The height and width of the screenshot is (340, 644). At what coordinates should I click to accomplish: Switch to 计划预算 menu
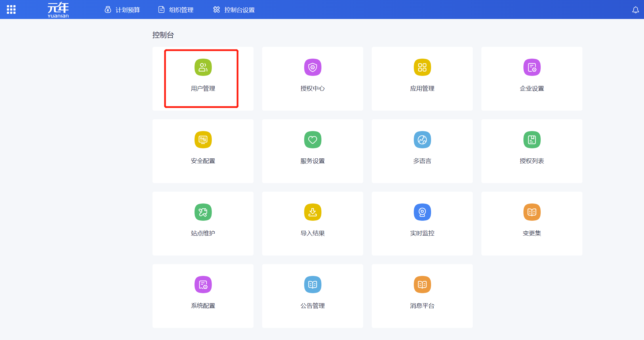pyautogui.click(x=122, y=10)
